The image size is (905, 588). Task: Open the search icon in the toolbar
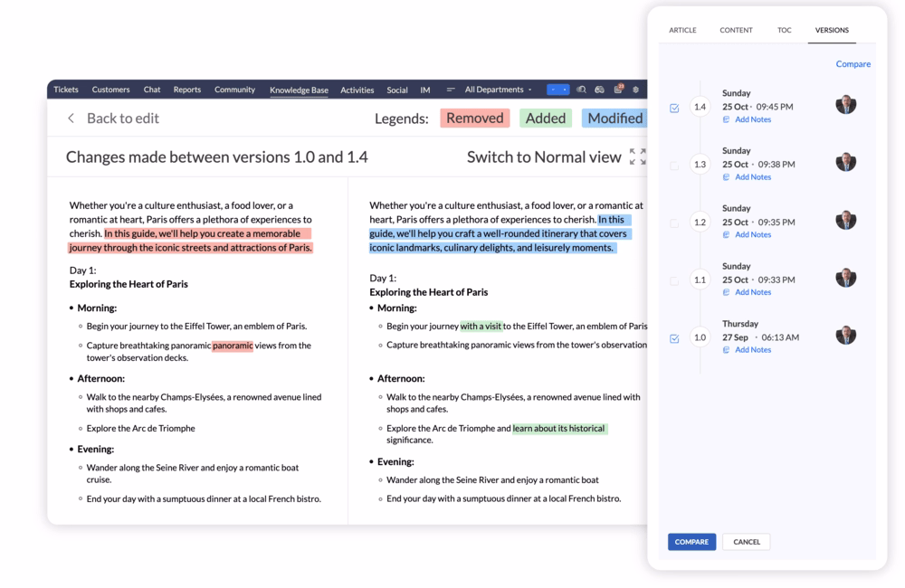[x=581, y=90]
